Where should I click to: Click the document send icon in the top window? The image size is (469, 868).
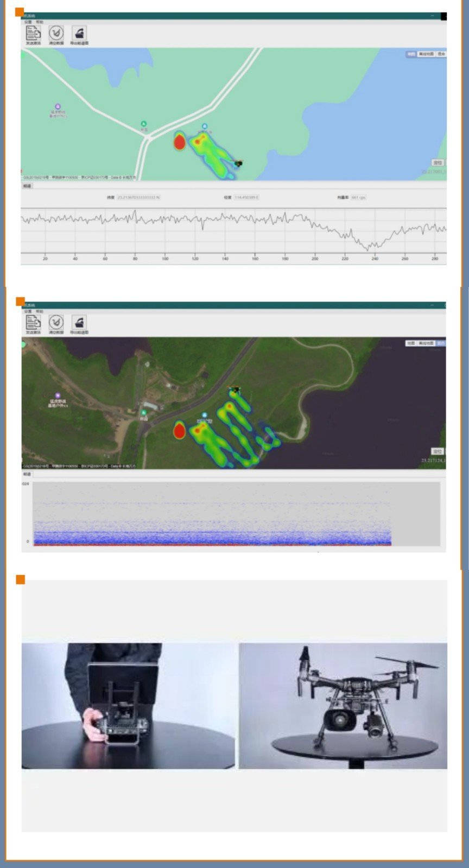point(33,33)
